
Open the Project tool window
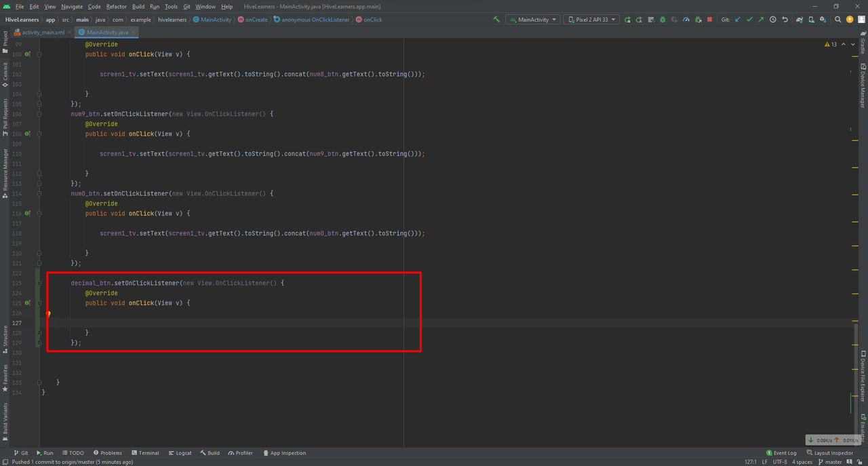coord(5,42)
